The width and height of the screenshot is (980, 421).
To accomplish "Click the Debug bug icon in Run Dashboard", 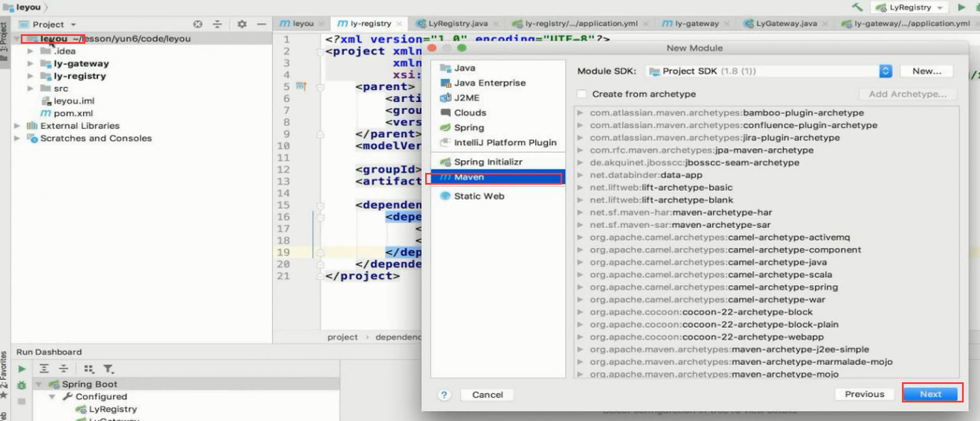I will 21,385.
